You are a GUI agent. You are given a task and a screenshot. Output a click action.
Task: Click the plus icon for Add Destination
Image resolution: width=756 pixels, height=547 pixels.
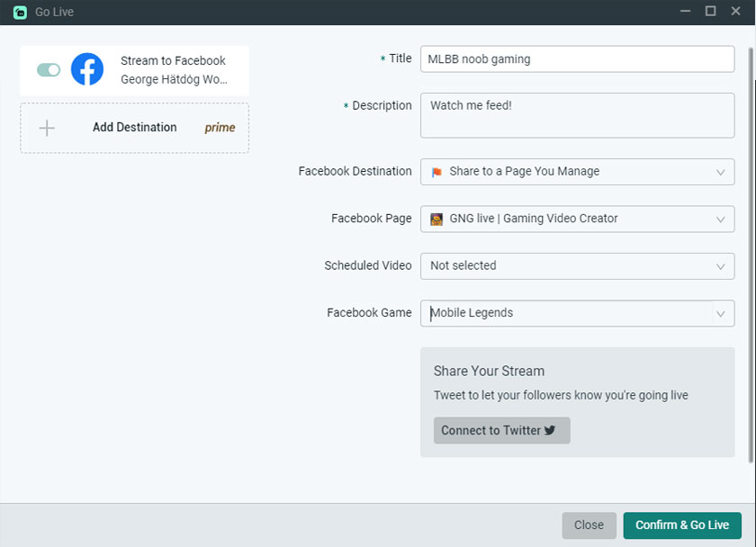pyautogui.click(x=47, y=128)
